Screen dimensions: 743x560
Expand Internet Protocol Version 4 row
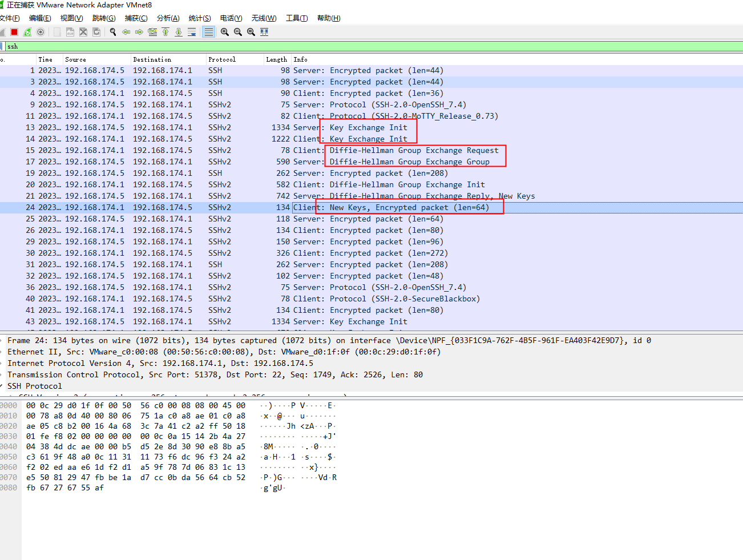2,363
